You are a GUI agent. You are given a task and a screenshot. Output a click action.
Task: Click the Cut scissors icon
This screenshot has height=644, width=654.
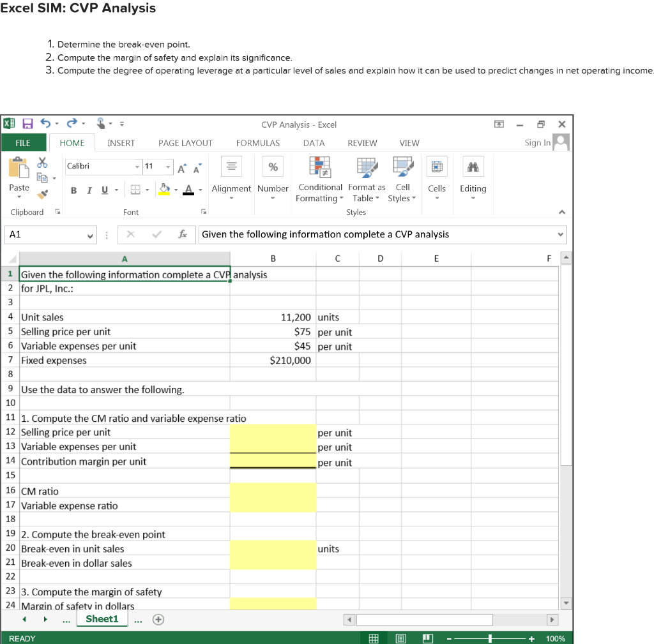point(42,162)
